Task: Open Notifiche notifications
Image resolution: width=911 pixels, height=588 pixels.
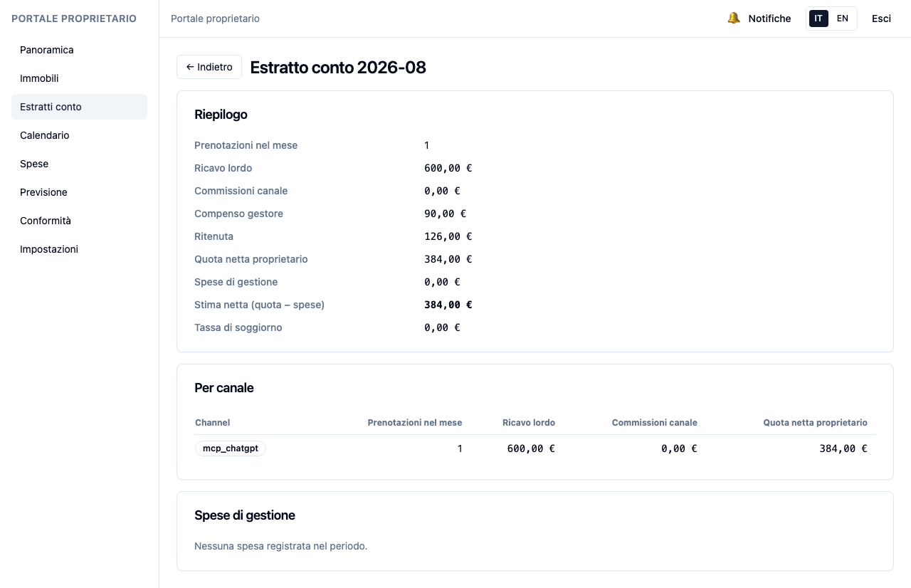Action: click(759, 19)
